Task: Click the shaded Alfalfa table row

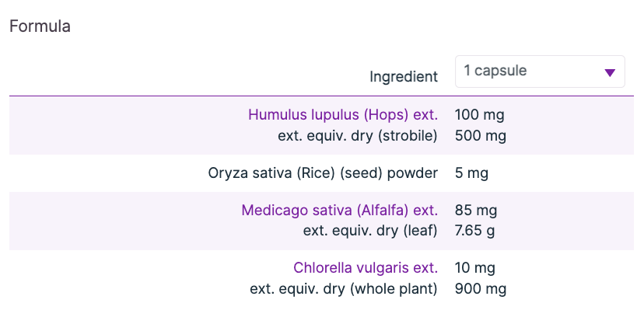Action: point(117,220)
